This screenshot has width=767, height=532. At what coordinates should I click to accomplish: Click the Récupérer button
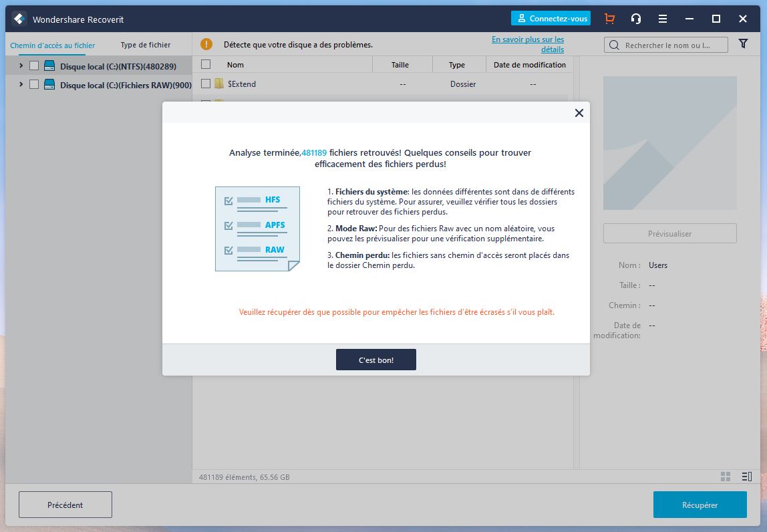700,505
